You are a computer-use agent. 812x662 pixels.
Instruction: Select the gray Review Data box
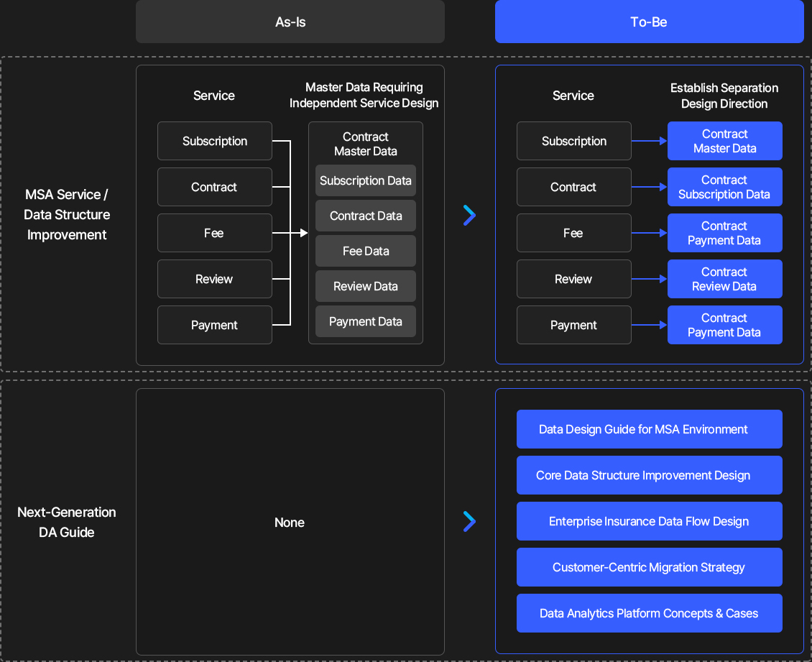pyautogui.click(x=366, y=287)
